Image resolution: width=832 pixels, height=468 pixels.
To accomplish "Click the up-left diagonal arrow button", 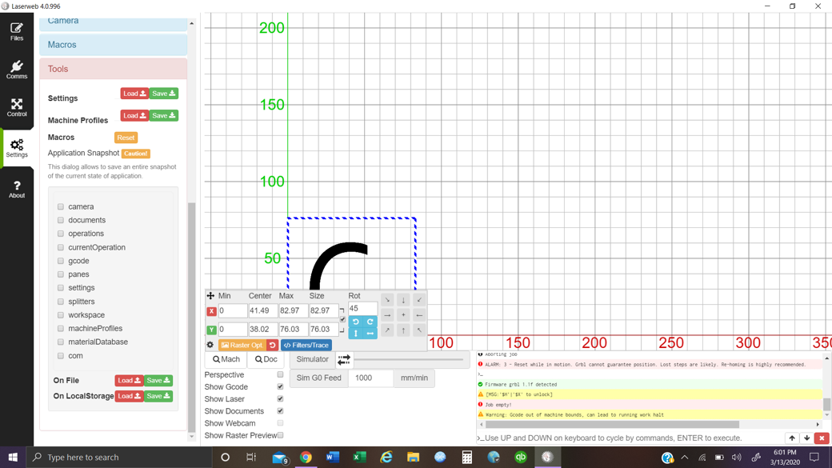I will coord(419,330).
